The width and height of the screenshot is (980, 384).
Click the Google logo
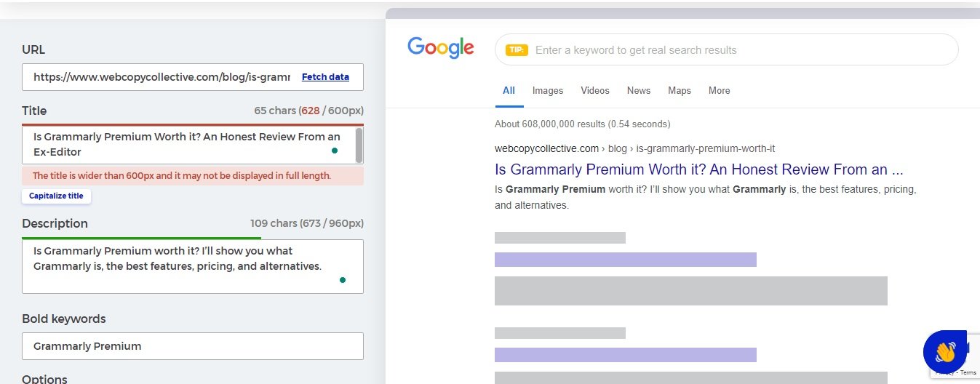coord(441,48)
